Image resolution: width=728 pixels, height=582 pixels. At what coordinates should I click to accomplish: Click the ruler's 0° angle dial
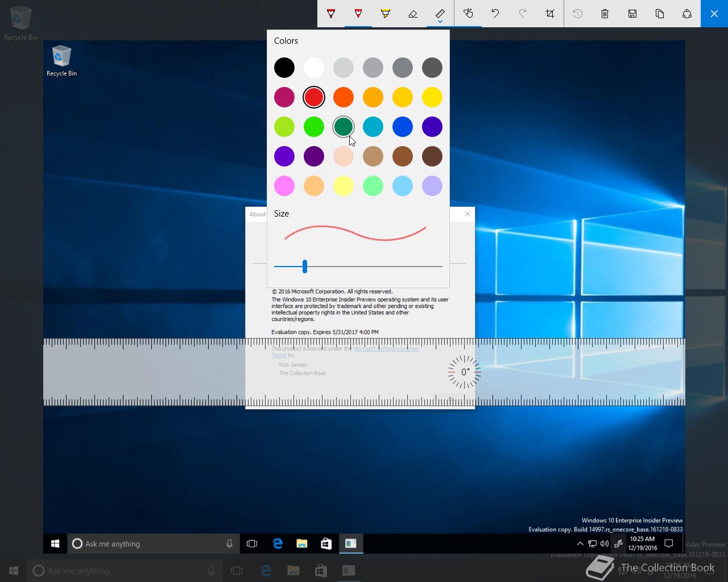pos(464,372)
